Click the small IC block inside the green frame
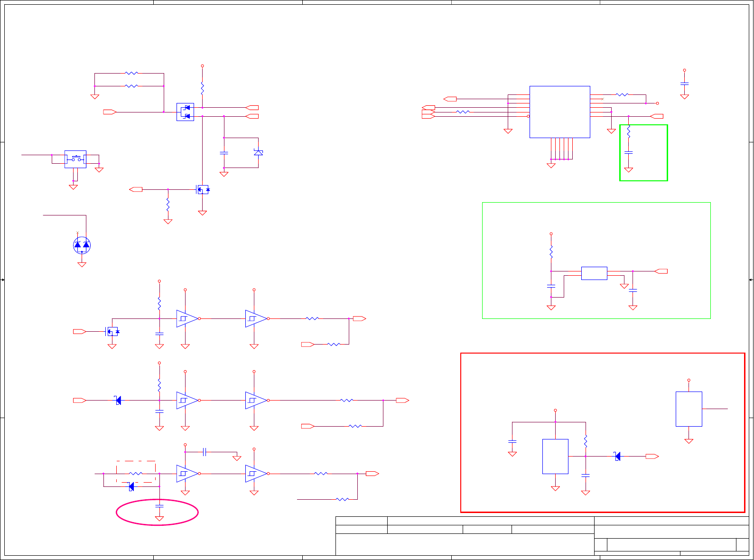The image size is (754, 560). coord(594,273)
